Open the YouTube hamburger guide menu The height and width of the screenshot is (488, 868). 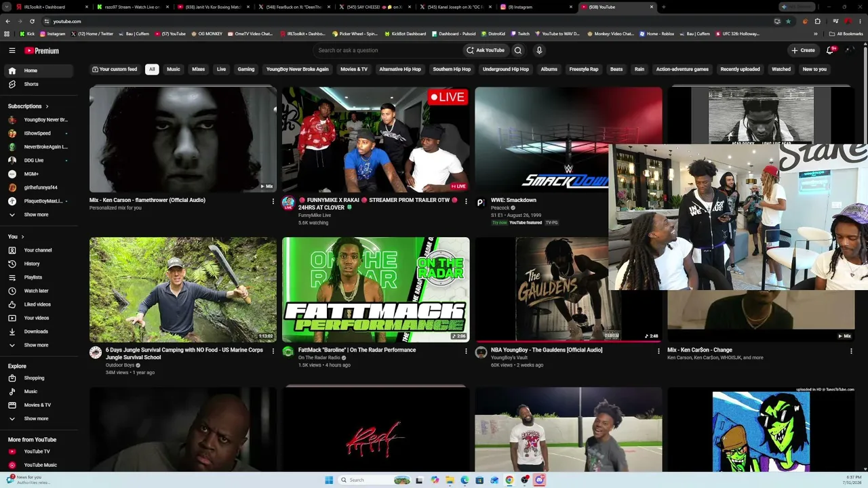coord(12,50)
